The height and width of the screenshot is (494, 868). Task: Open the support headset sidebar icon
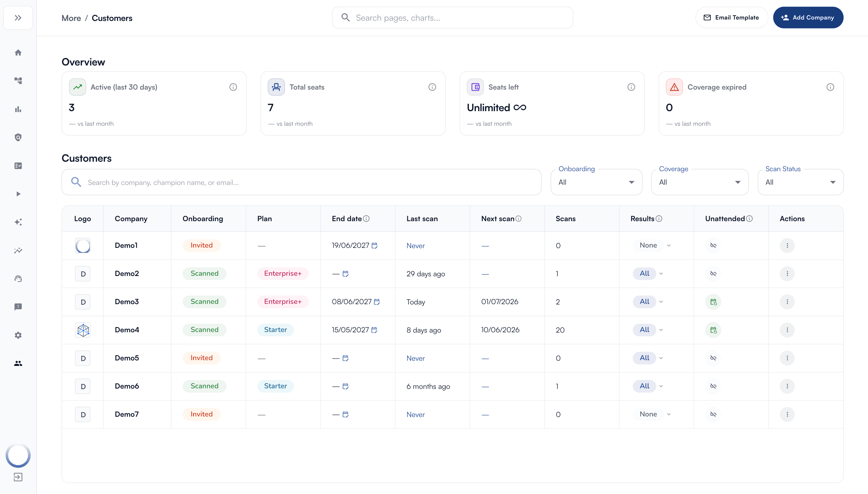coord(18,279)
